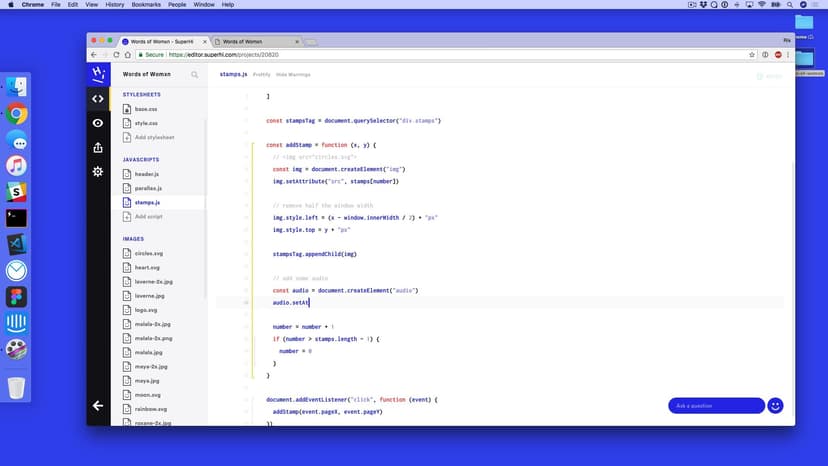
Task: Click Prettify to format the code
Action: tap(262, 74)
